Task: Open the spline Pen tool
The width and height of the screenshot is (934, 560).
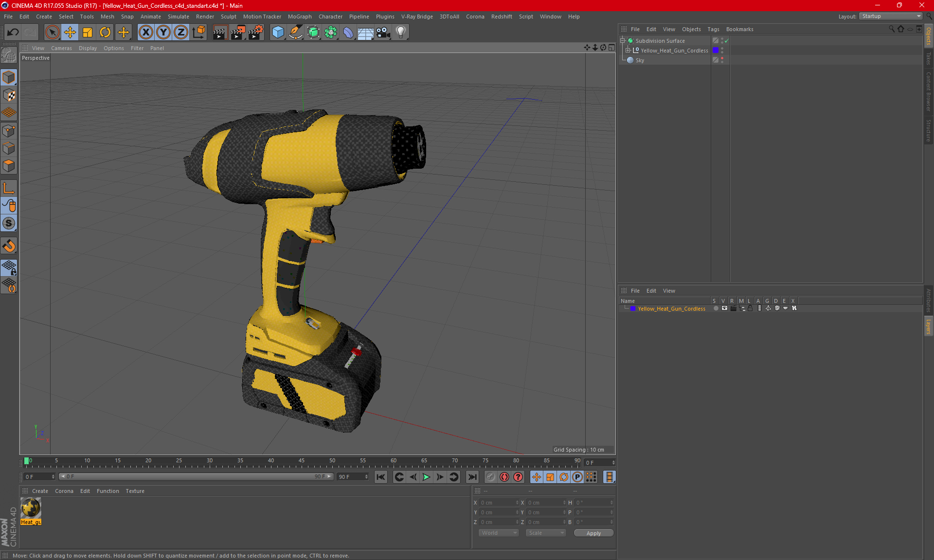Action: click(x=295, y=32)
